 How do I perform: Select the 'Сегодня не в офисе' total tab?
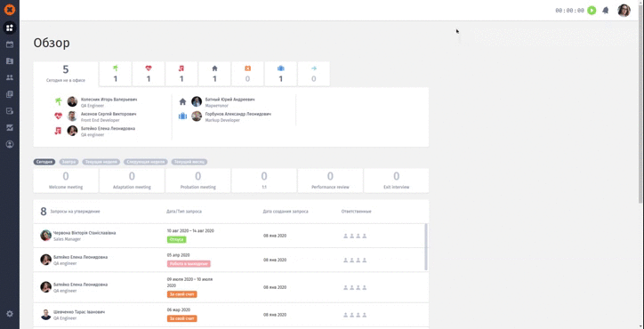click(66, 75)
